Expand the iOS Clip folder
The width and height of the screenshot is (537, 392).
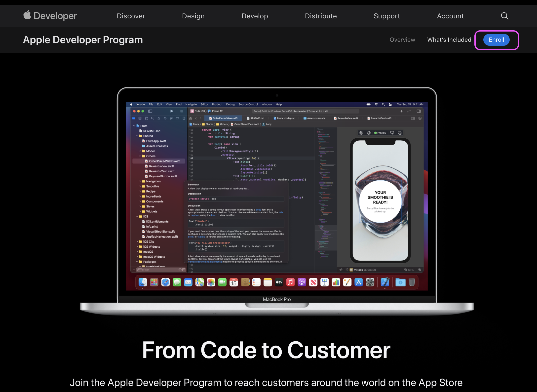(137, 241)
